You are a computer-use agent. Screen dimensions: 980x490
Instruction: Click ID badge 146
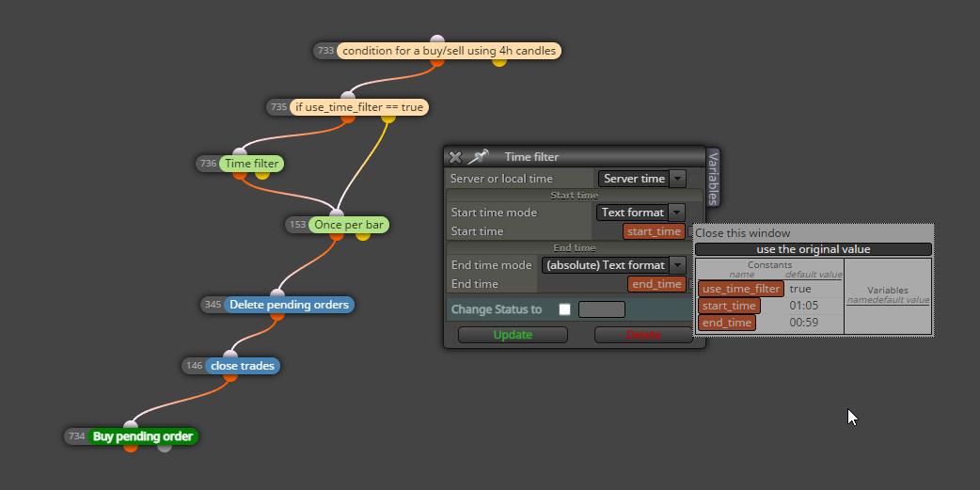pyautogui.click(x=194, y=366)
